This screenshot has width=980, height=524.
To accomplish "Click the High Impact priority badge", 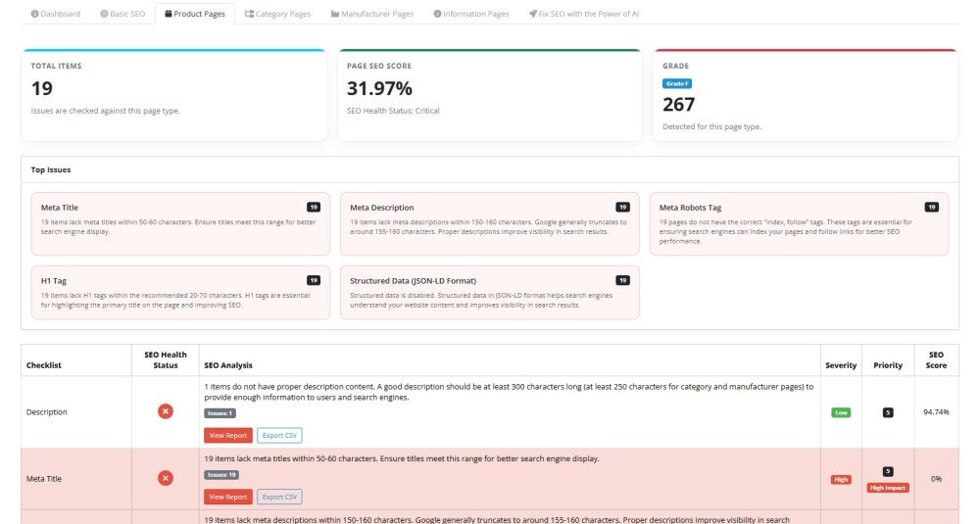I will click(x=888, y=487).
